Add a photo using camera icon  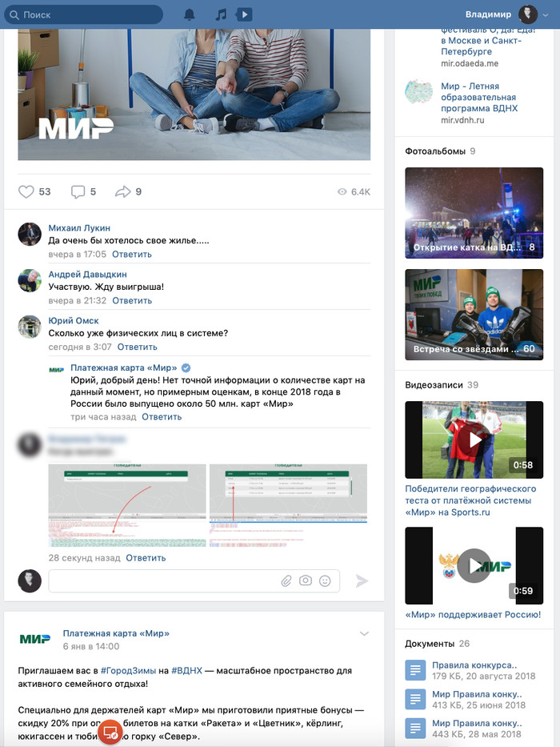(x=306, y=580)
